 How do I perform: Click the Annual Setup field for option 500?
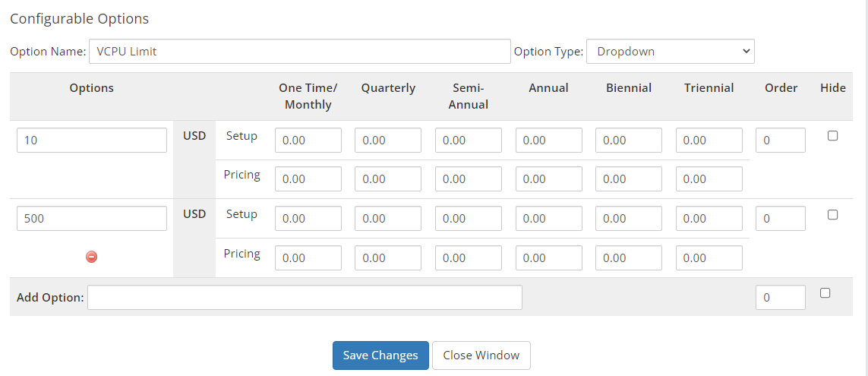(x=548, y=219)
